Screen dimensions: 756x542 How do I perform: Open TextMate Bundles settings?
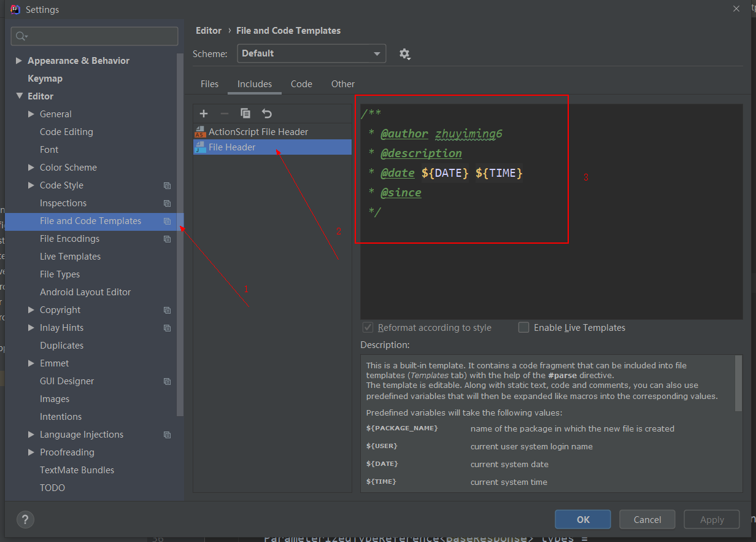click(77, 470)
